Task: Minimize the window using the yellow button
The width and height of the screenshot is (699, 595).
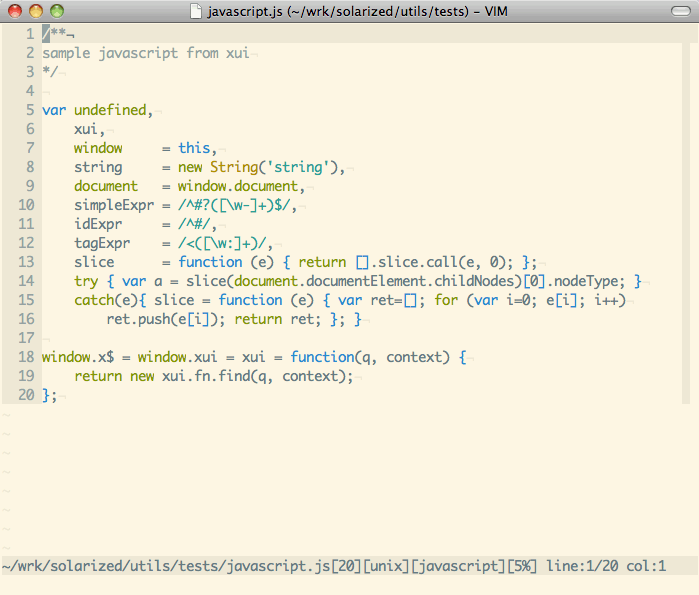Action: coord(35,11)
